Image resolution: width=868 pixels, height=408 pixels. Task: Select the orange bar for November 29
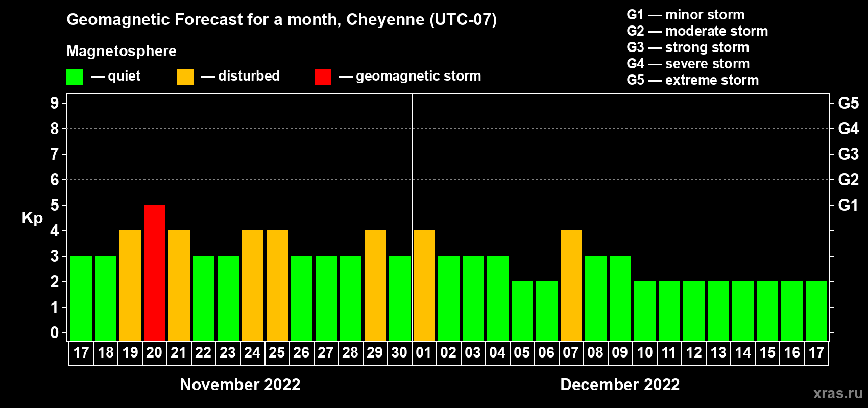(x=375, y=285)
